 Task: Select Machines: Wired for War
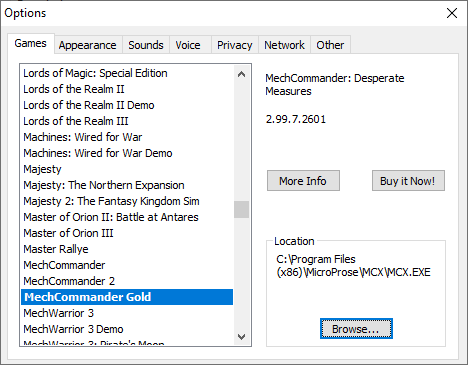[127, 137]
